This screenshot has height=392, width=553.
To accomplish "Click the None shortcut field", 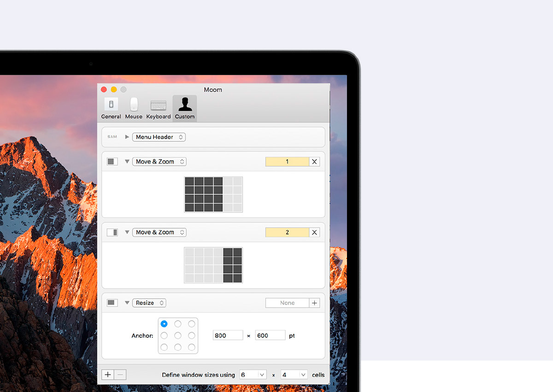I will click(287, 303).
